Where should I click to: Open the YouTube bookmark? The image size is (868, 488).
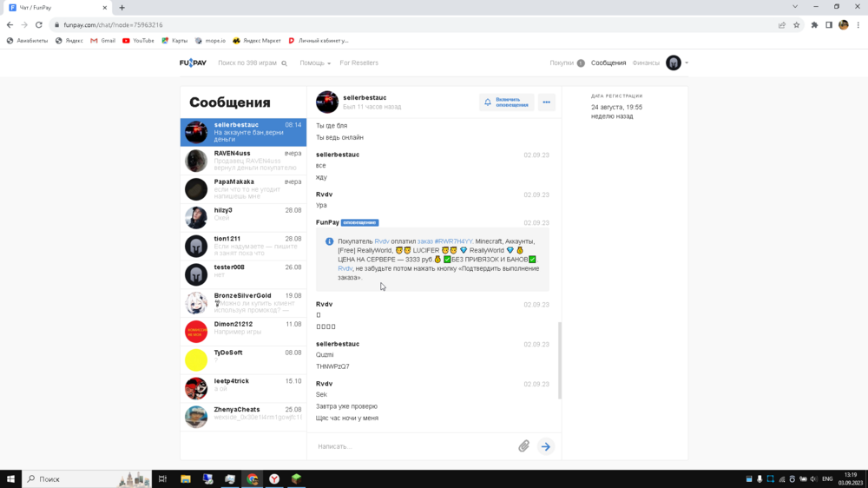click(x=138, y=41)
